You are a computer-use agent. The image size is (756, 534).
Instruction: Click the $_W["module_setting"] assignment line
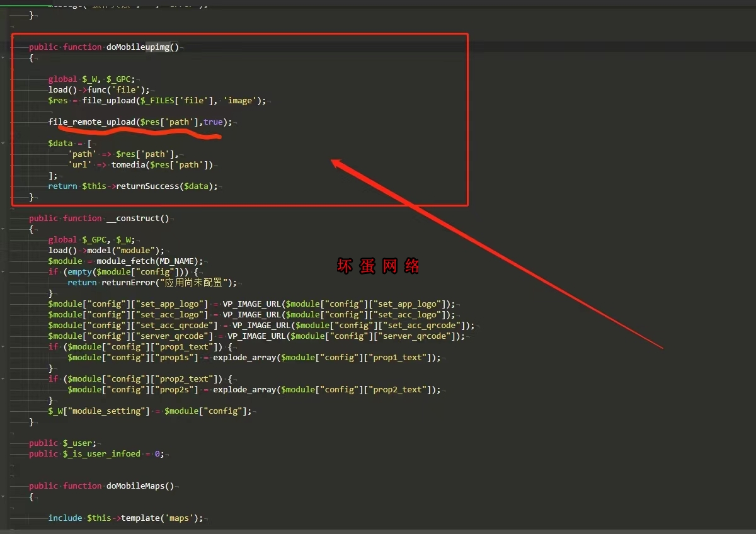pyautogui.click(x=150, y=411)
